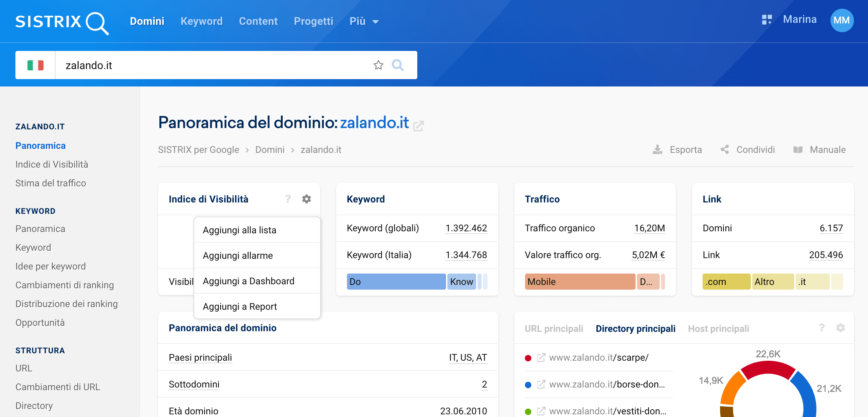This screenshot has height=417, width=868.
Task: Open gear settings of Indice di Visibilità
Action: [306, 199]
